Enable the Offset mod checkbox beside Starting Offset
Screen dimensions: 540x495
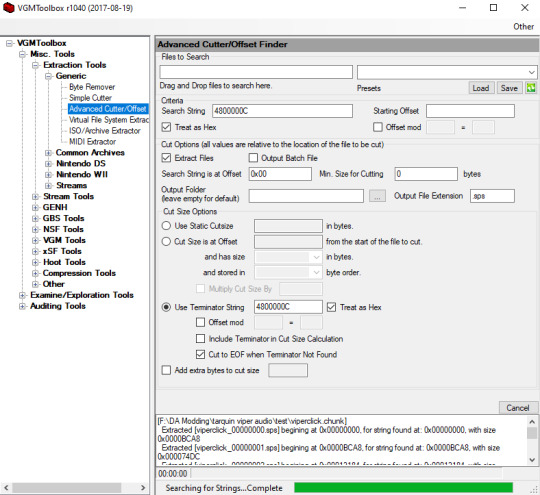(378, 127)
